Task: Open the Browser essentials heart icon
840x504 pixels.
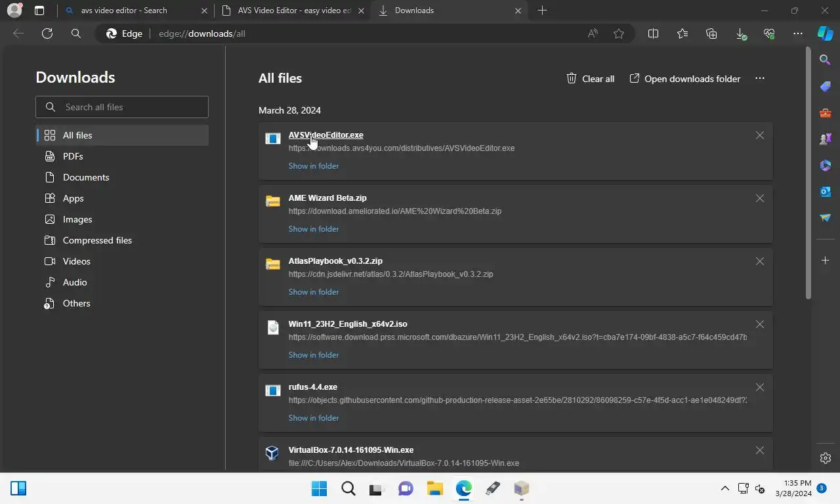Action: point(769,33)
